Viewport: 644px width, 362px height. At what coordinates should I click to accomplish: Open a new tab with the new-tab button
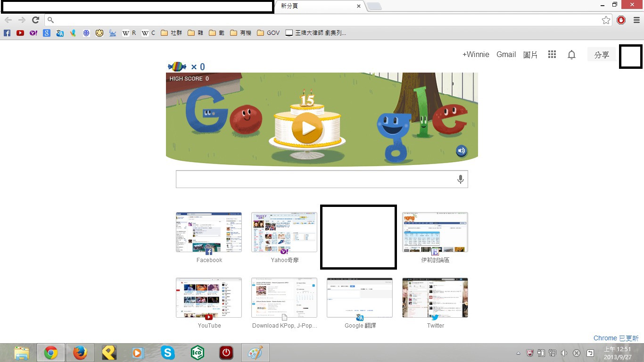pos(374,6)
